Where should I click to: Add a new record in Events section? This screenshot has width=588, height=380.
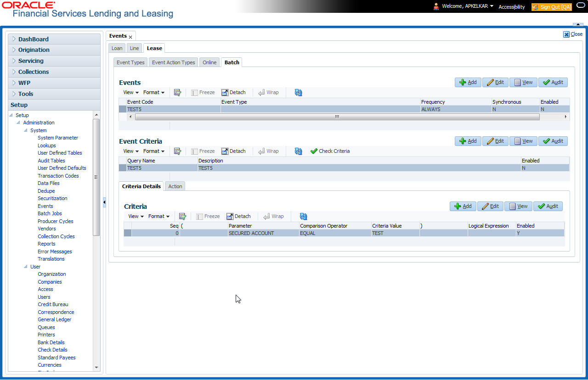468,82
